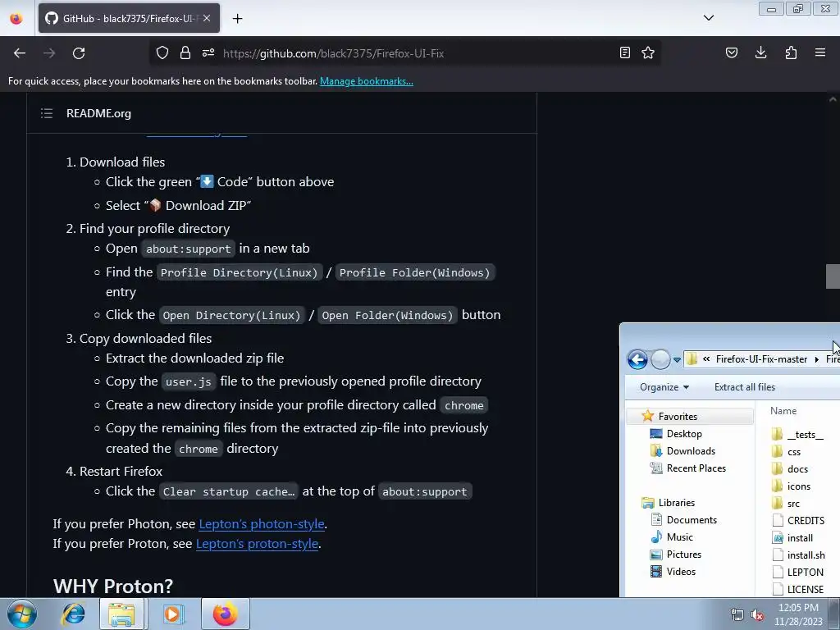This screenshot has width=840, height=630.
Task: Open Firefox hamburger application menu
Action: (x=820, y=52)
